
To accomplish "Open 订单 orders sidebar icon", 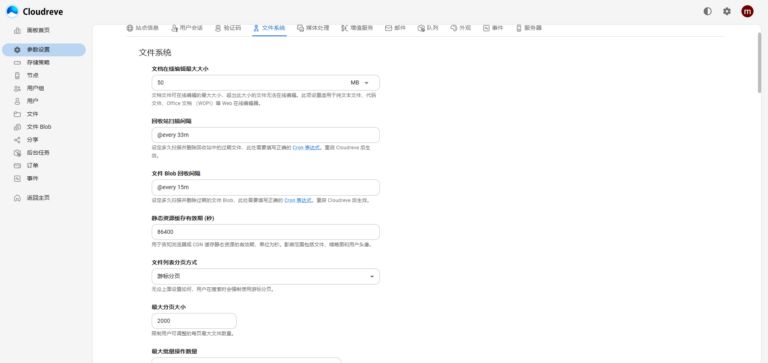I will coord(18,166).
